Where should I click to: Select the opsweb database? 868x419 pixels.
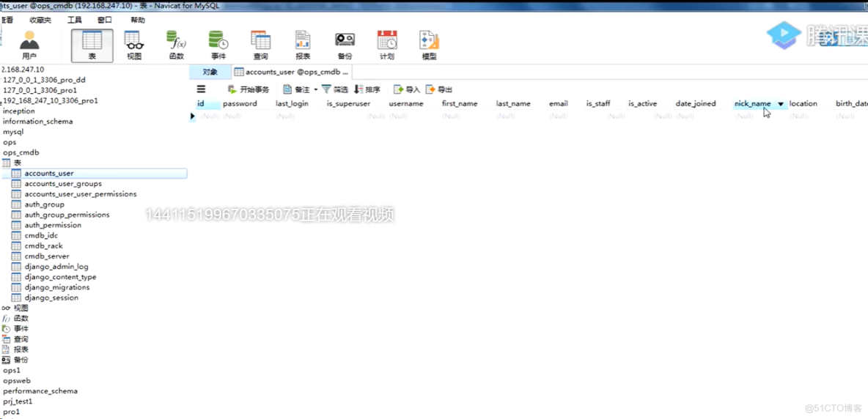pyautogui.click(x=17, y=381)
